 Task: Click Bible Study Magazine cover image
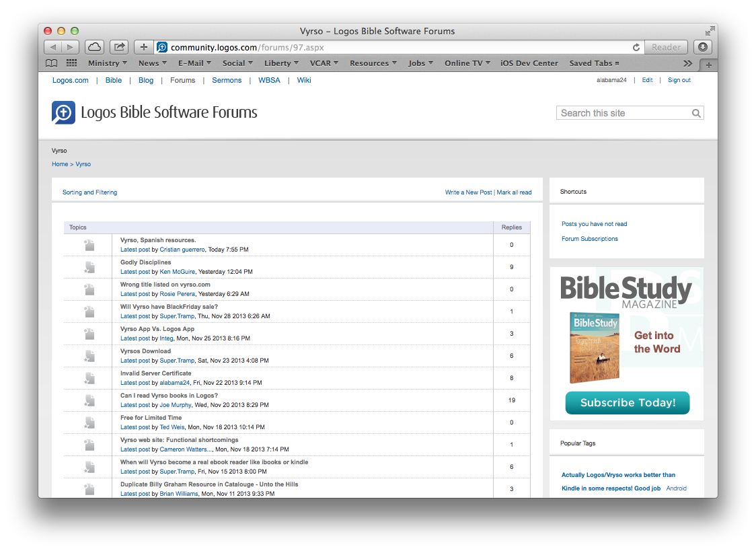pyautogui.click(x=595, y=348)
